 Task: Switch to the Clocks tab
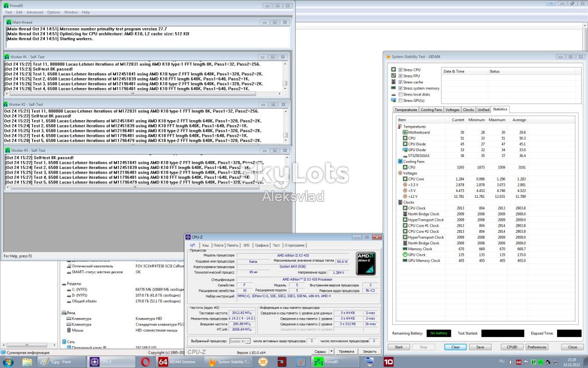click(469, 110)
